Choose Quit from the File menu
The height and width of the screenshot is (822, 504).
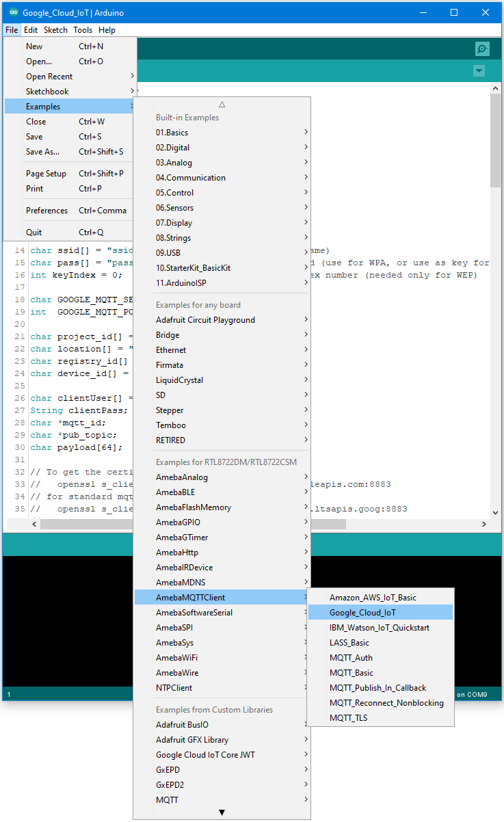click(70, 233)
